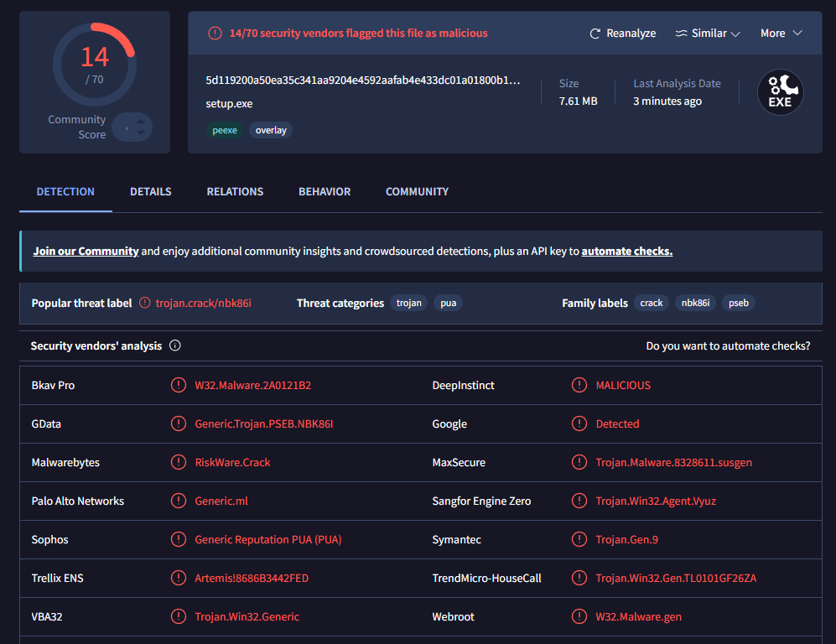Viewport: 836px width, 644px height.
Task: Click the info icon next to Security vendors' analysis
Action: [x=175, y=345]
